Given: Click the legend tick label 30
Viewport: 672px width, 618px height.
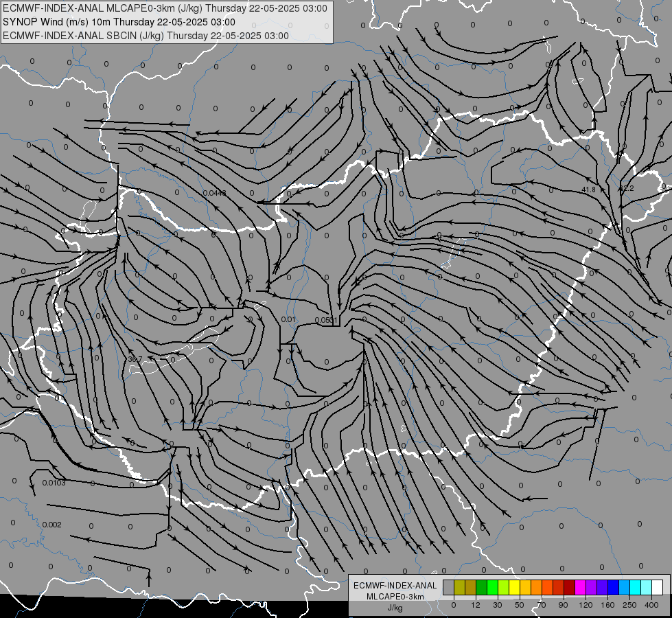Looking at the screenshot, I should (x=498, y=605).
